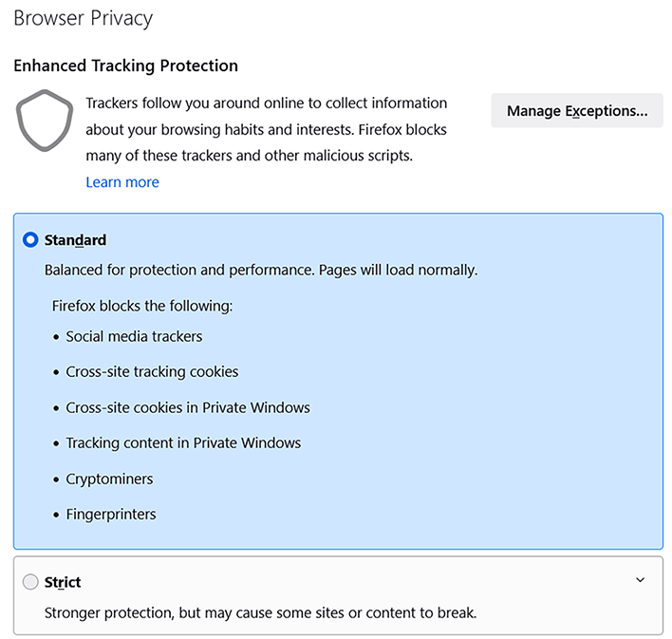The image size is (672, 639).
Task: Open the Manage Exceptions dialog
Action: [577, 111]
